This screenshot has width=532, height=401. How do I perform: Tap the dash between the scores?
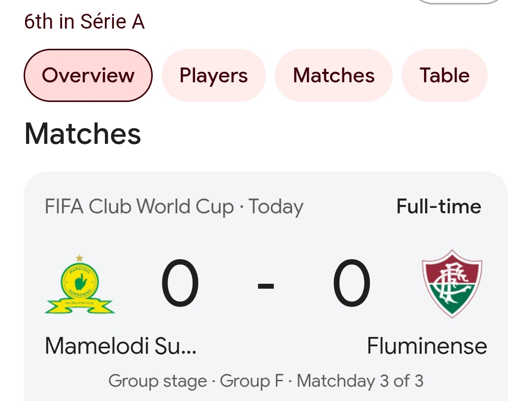pos(266,286)
